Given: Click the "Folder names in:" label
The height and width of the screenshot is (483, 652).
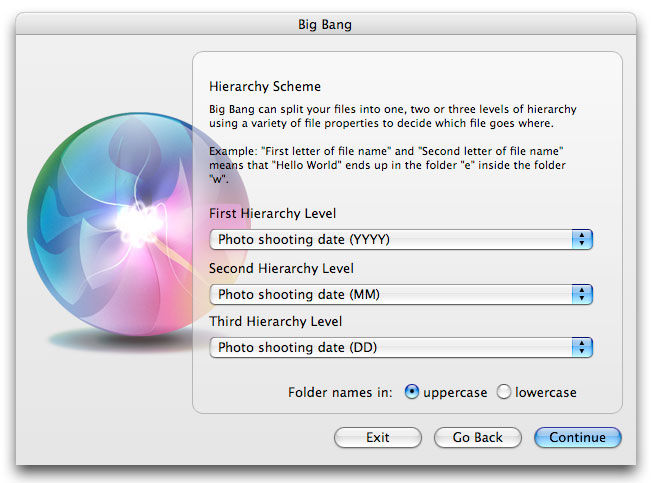Looking at the screenshot, I should [340, 392].
